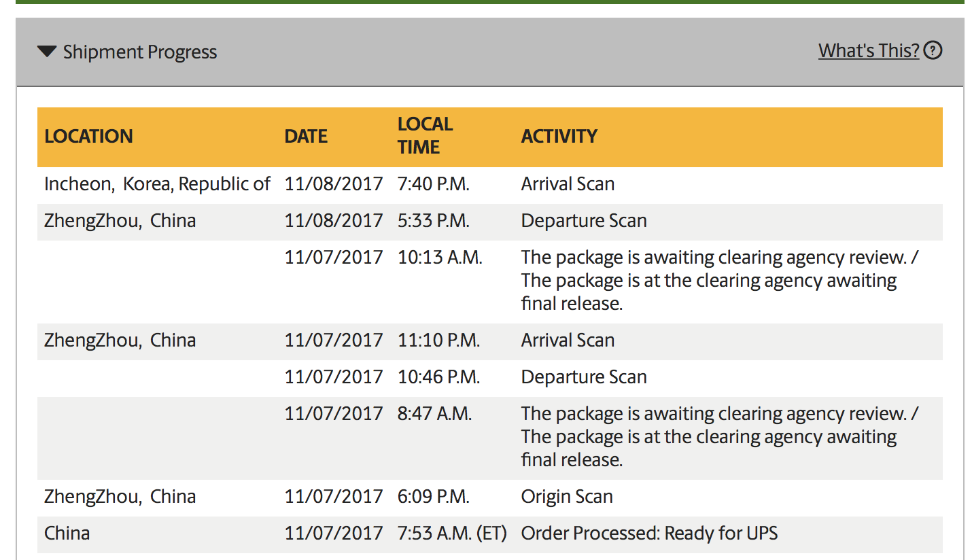The height and width of the screenshot is (560, 972).
Task: Click the Arrival Scan at 11:10 P.M.
Action: (568, 340)
